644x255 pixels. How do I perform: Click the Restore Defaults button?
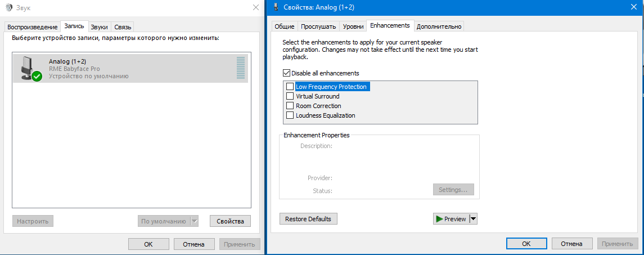pyautogui.click(x=308, y=218)
